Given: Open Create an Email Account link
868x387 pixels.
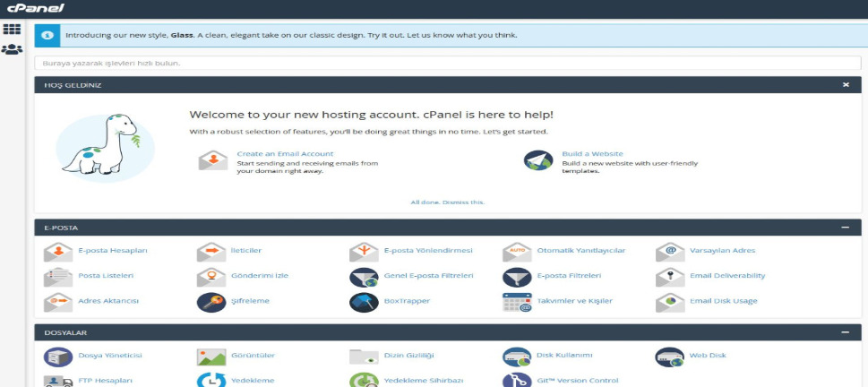Looking at the screenshot, I should click(x=285, y=154).
